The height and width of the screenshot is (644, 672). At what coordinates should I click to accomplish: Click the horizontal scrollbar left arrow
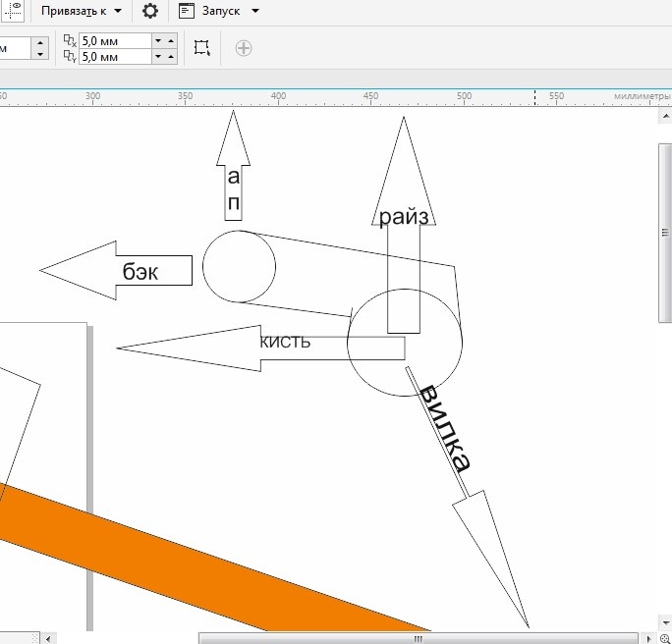pos(48,639)
